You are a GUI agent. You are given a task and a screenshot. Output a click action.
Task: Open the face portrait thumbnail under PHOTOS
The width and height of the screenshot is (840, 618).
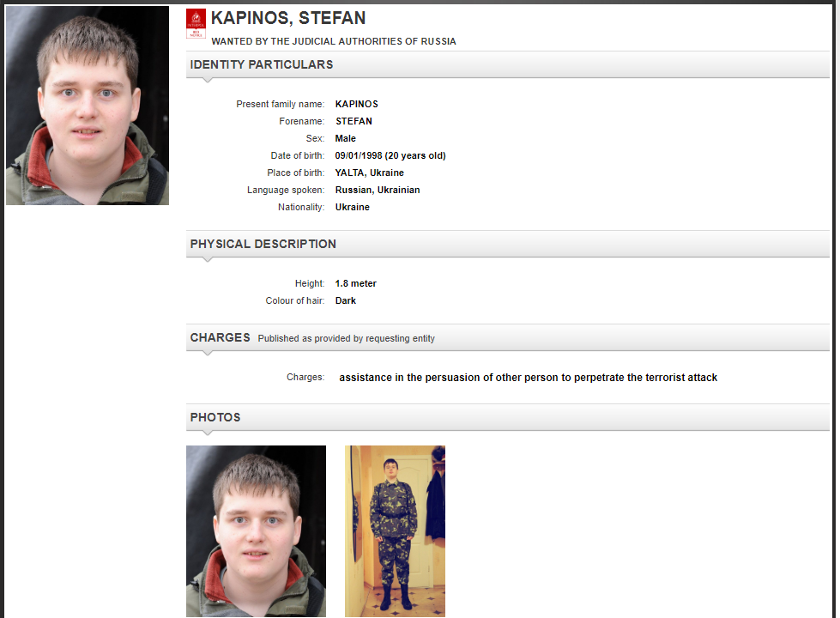256,531
